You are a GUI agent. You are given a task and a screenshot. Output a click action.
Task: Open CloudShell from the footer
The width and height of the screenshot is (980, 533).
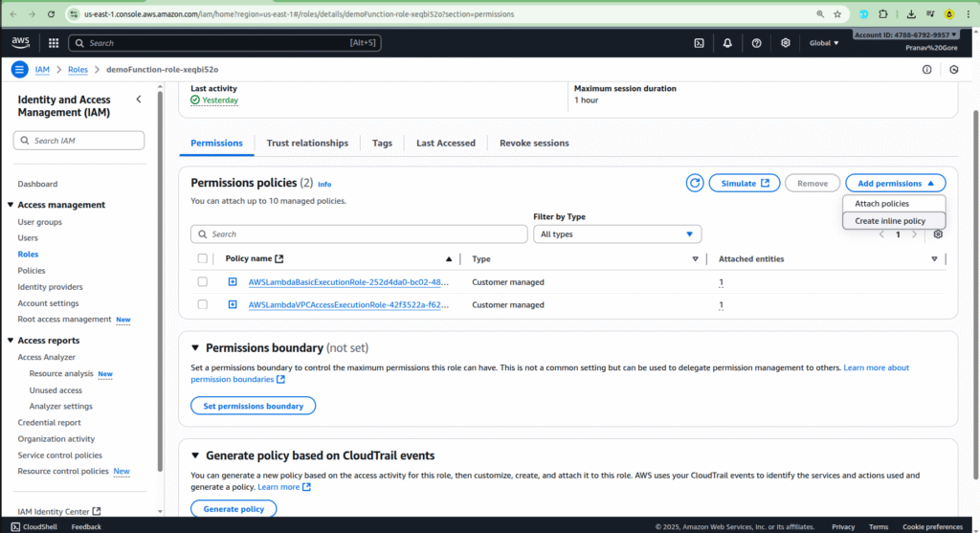[33, 526]
